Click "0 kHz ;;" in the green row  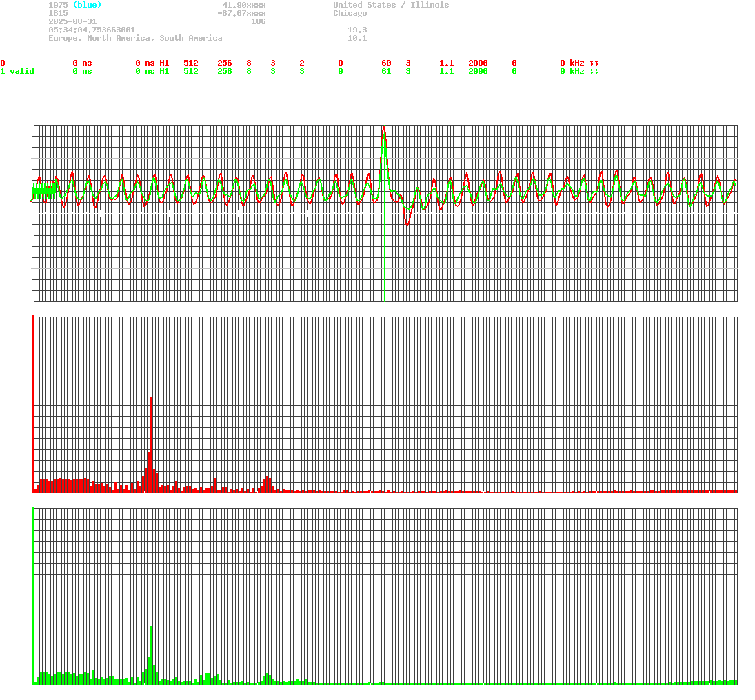579,71
